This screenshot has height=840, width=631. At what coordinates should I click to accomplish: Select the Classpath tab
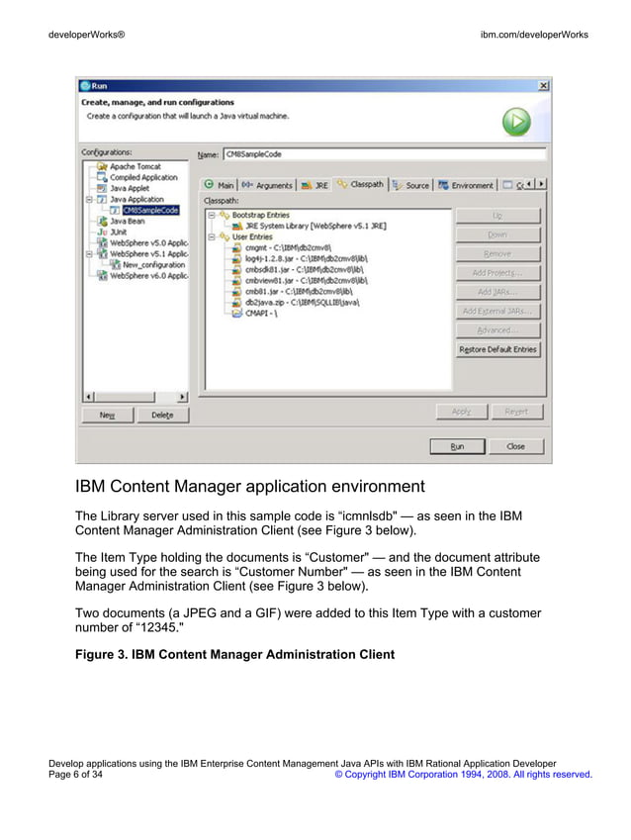click(x=360, y=184)
